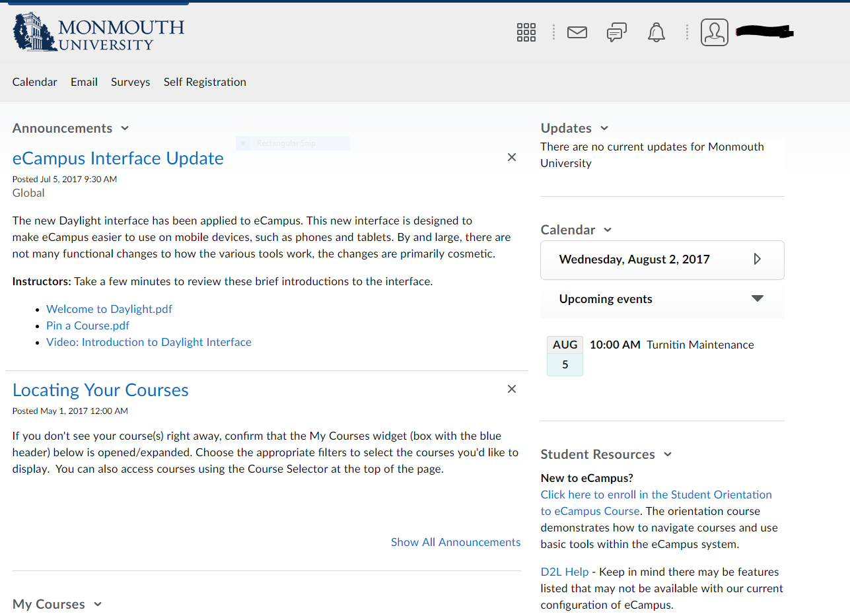The height and width of the screenshot is (616, 850).
Task: Click Show All Announcements link
Action: click(x=456, y=542)
